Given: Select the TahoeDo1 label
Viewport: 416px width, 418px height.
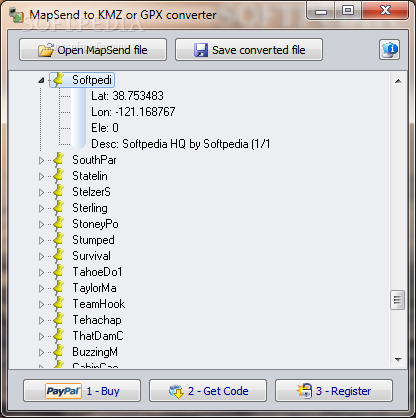Looking at the screenshot, I should [x=97, y=272].
